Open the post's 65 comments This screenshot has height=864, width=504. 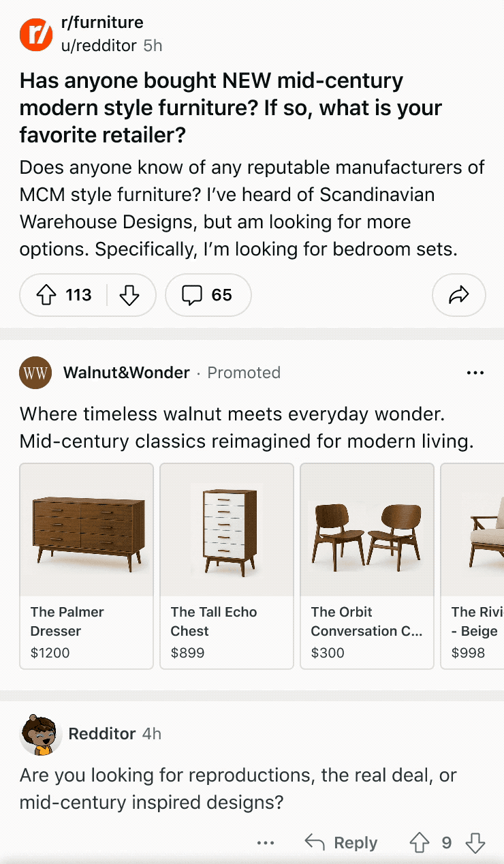pyautogui.click(x=208, y=295)
